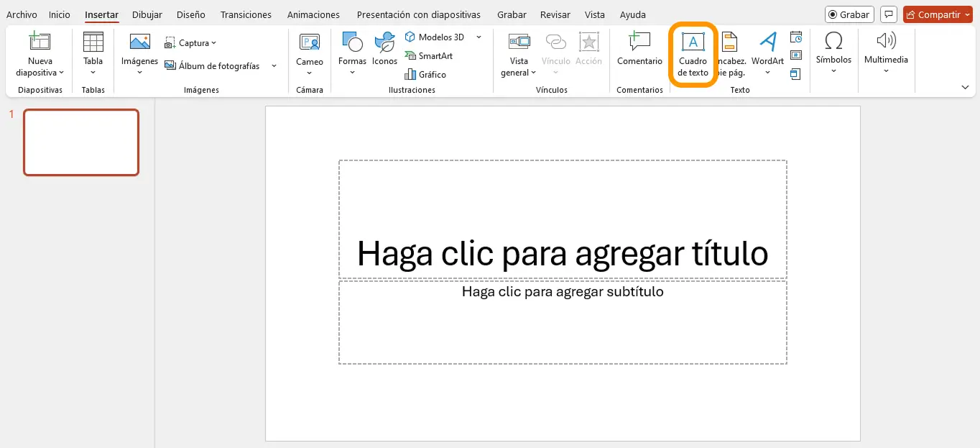
Task: Switch to the Vista tab
Action: [595, 14]
